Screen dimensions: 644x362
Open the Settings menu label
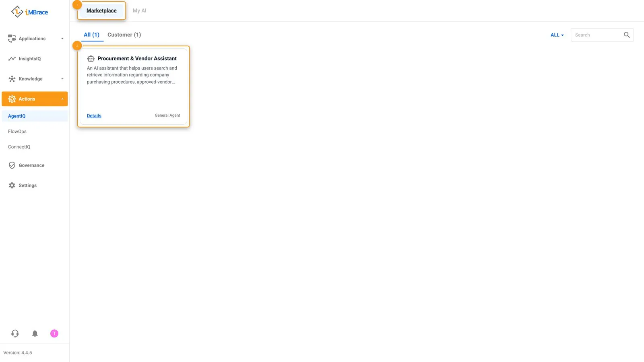click(x=28, y=185)
